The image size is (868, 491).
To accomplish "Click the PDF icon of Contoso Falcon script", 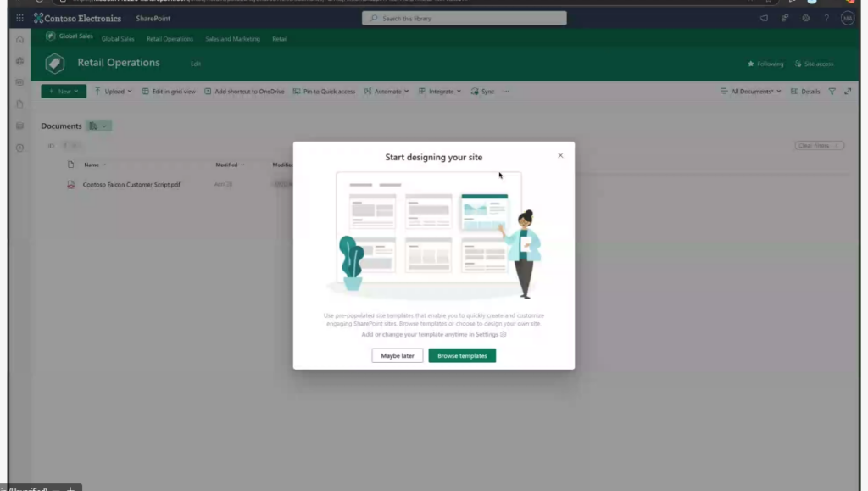I will tap(70, 184).
